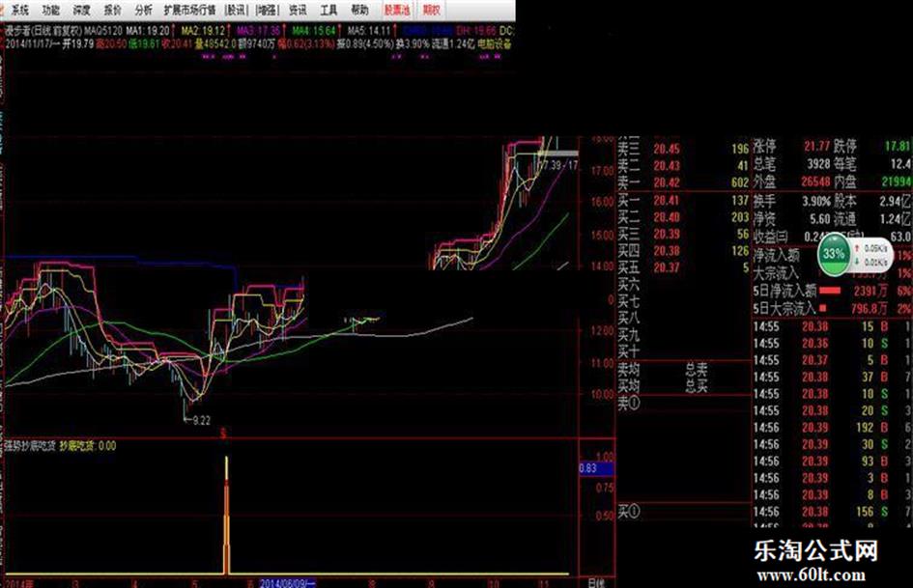The width and height of the screenshot is (913, 588).
Task: Open the 帮助 menu
Action: 359,10
